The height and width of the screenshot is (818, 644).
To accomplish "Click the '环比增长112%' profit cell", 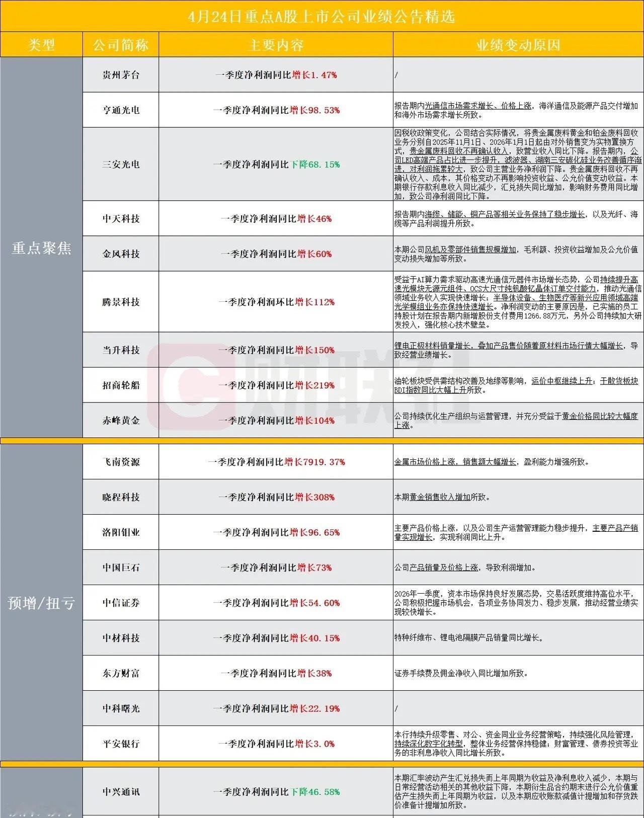I will [276, 302].
